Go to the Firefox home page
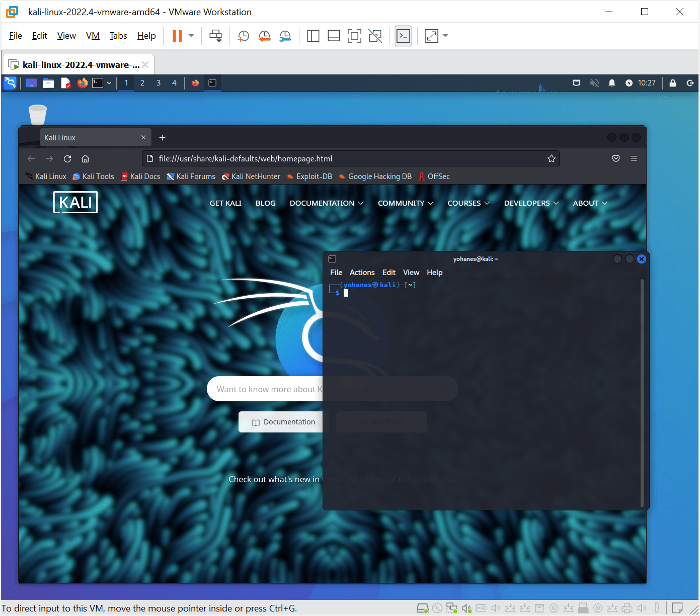Viewport: 700px width, 616px height. point(86,159)
